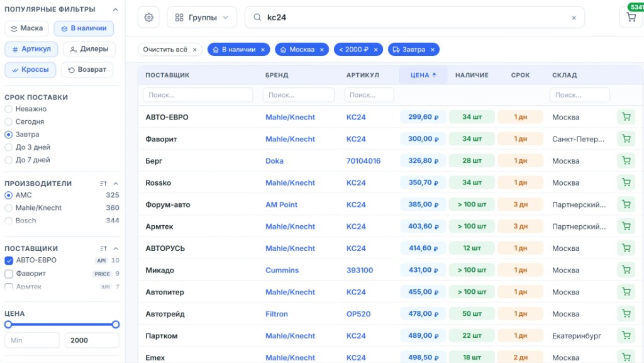
Task: Toggle the Маска popular filter
Action: click(26, 28)
